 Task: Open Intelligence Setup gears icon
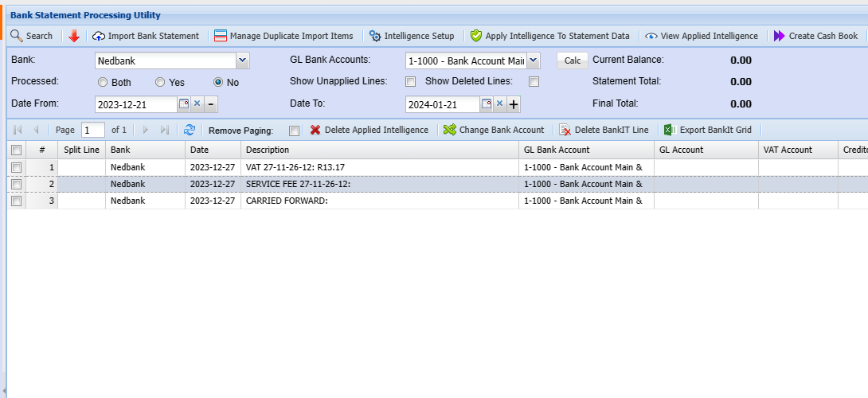tap(375, 36)
